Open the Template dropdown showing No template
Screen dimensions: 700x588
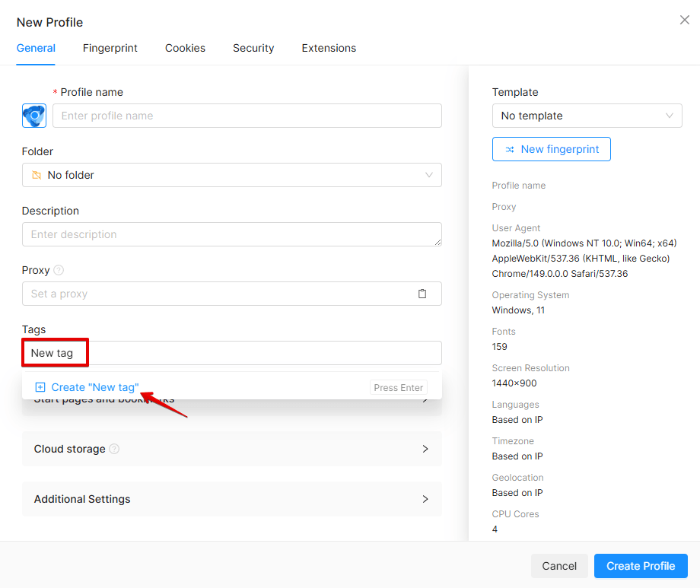[x=587, y=116]
